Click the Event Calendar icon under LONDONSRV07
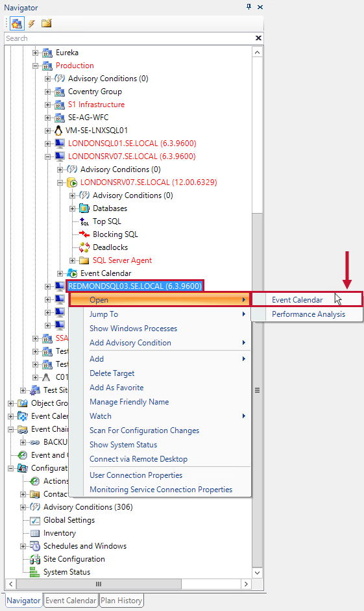 pos(72,273)
